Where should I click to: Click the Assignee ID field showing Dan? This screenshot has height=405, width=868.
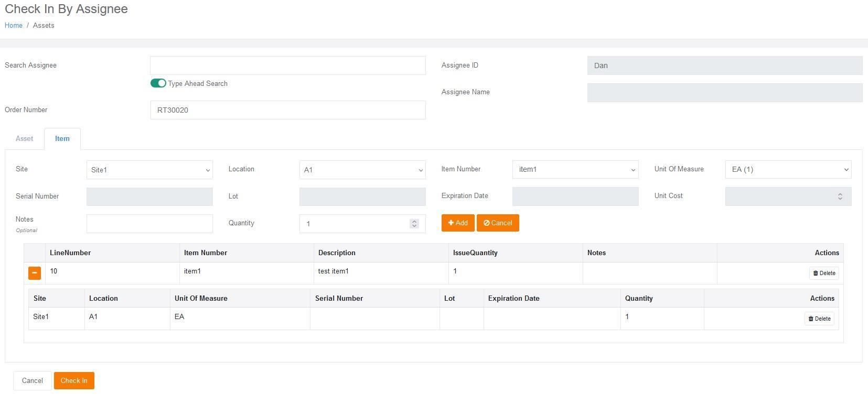point(725,65)
